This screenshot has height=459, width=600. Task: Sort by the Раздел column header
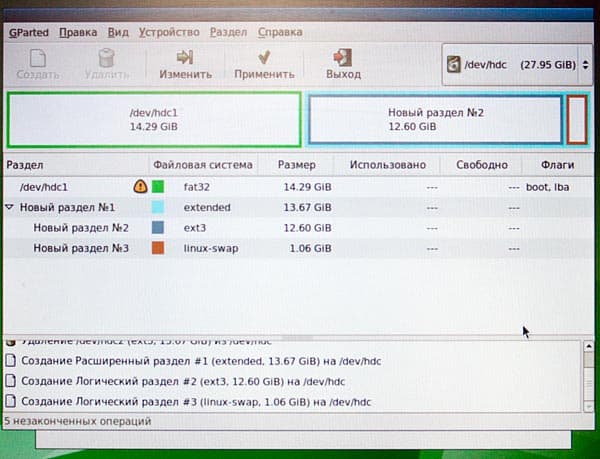coord(76,165)
